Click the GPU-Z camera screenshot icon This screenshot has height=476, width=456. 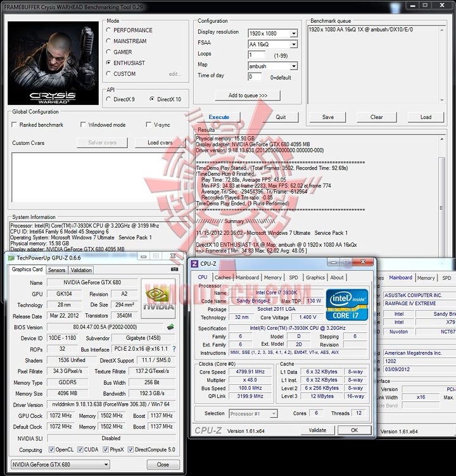(174, 269)
